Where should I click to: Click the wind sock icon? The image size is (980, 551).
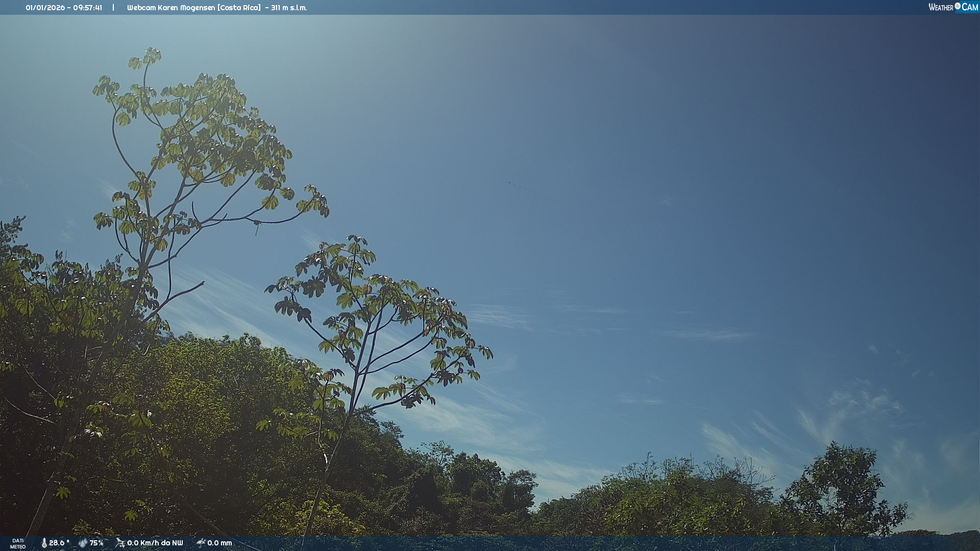tap(120, 543)
